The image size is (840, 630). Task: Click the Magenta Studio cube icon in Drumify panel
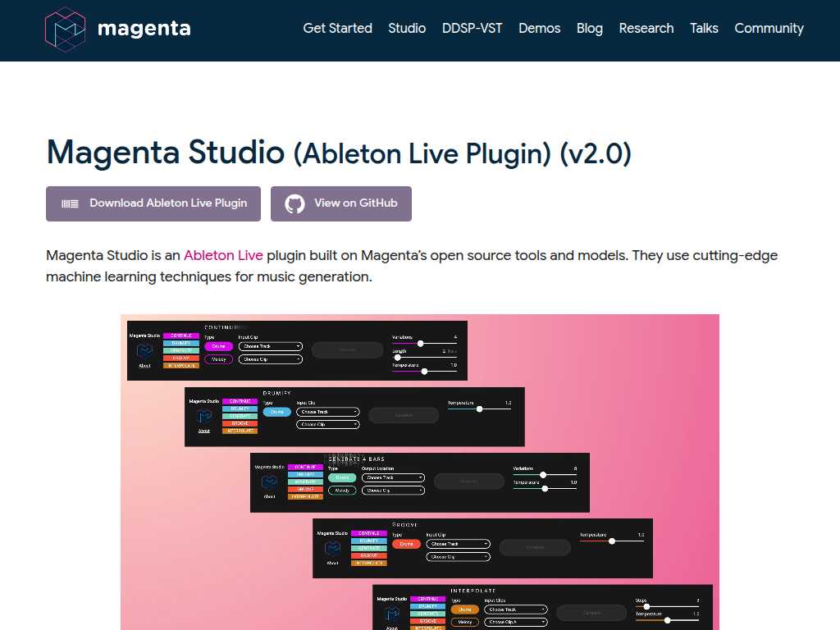click(204, 416)
